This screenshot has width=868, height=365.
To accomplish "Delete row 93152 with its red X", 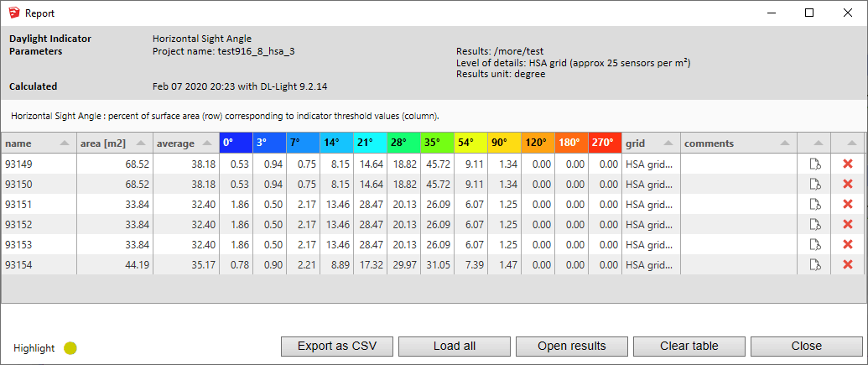I will (847, 224).
